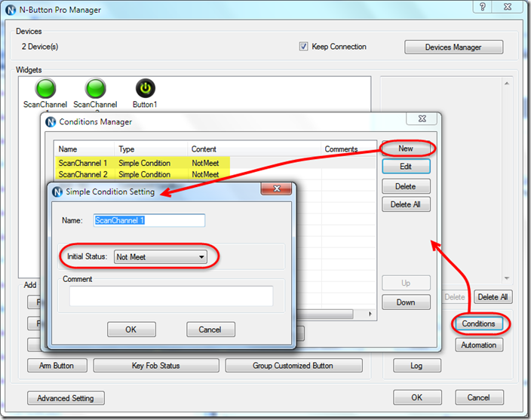Open Advanced Setting

click(x=66, y=398)
